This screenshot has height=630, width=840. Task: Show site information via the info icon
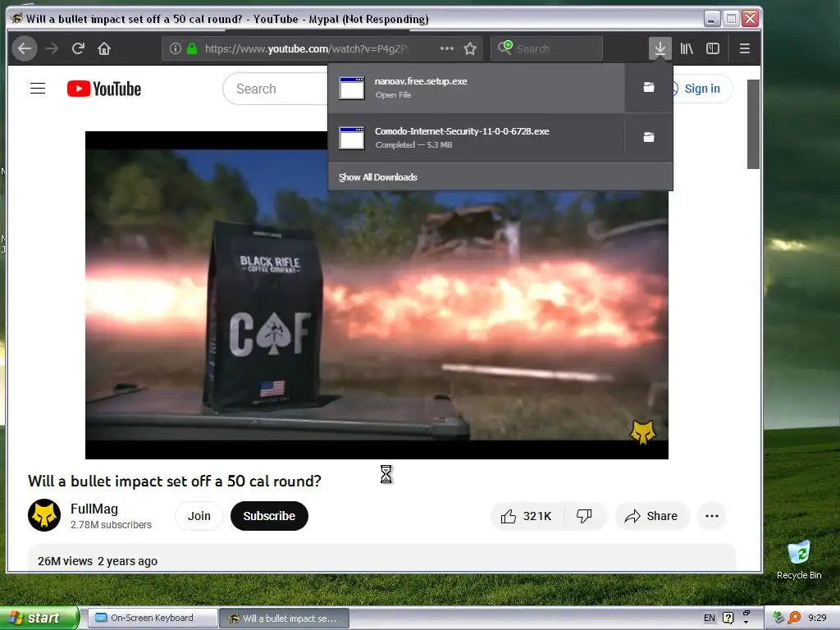click(x=175, y=48)
